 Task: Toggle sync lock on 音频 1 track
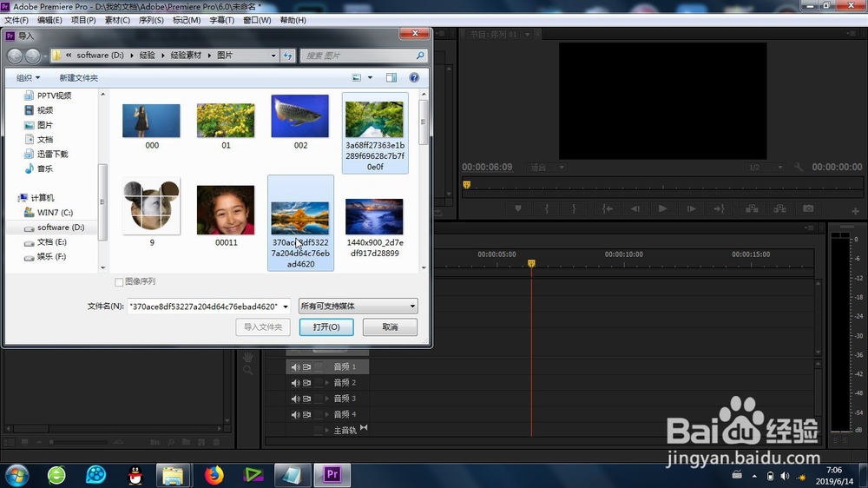coord(306,366)
